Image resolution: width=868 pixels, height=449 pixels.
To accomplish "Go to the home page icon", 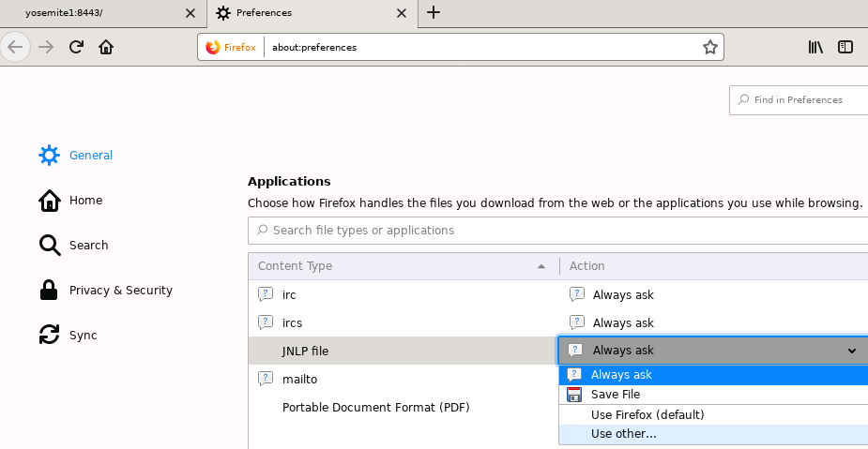I will point(106,47).
